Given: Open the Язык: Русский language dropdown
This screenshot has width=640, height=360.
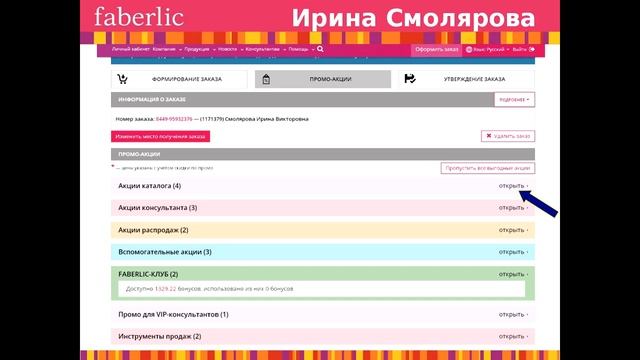Looking at the screenshot, I should [x=488, y=49].
